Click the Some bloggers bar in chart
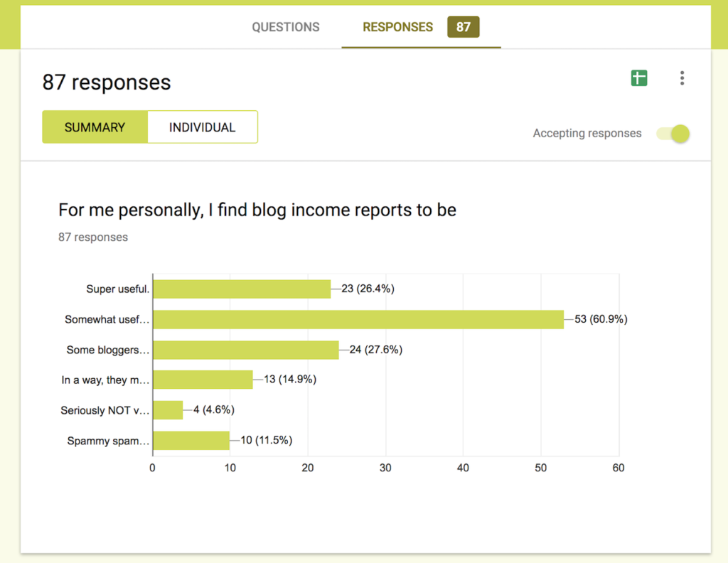This screenshot has height=563, width=728. 246,350
